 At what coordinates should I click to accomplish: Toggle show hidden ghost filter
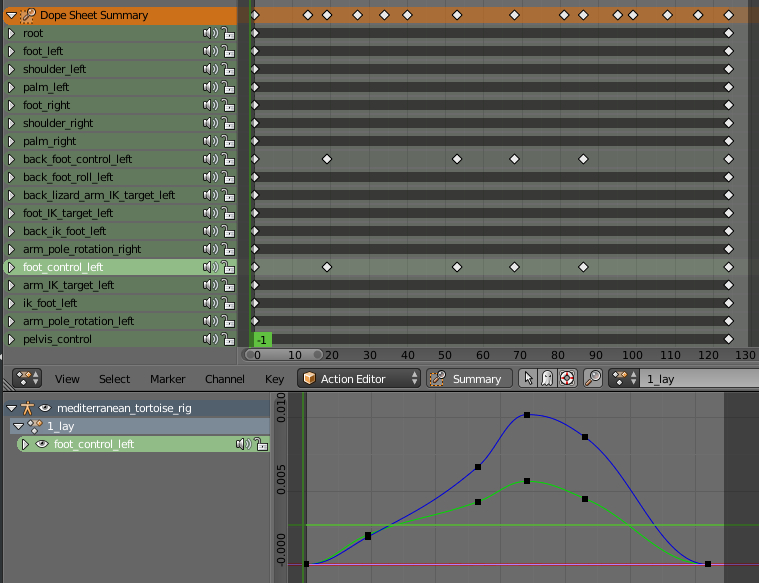547,379
